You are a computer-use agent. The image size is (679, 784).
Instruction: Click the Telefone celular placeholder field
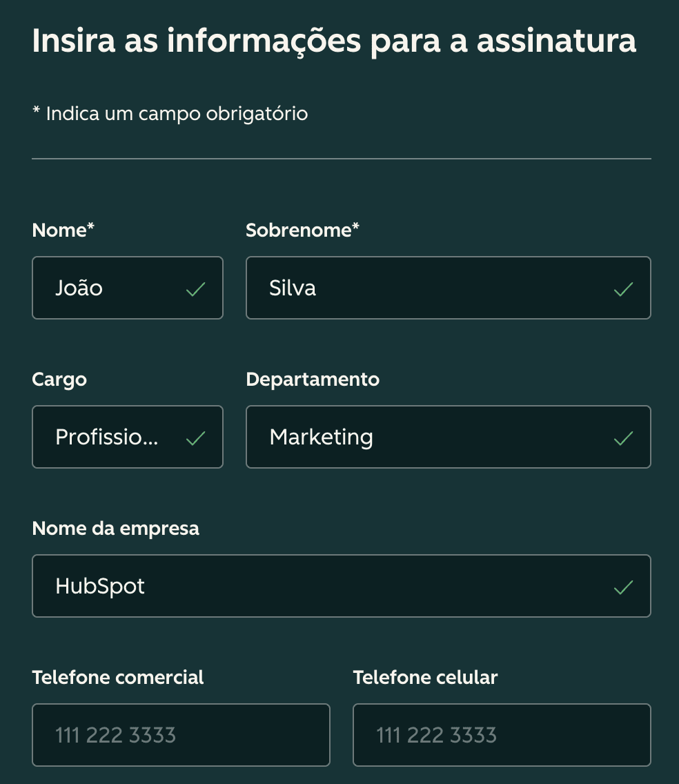coord(502,735)
